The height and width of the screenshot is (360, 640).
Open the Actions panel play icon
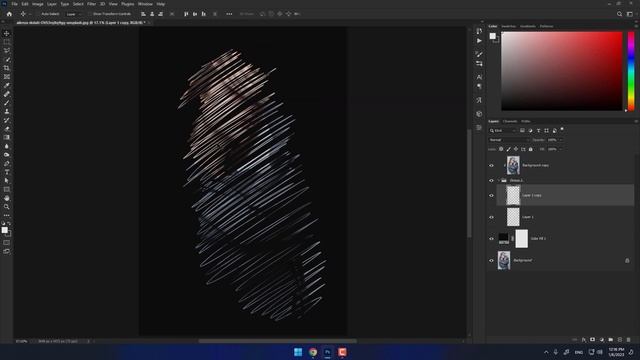[x=479, y=41]
